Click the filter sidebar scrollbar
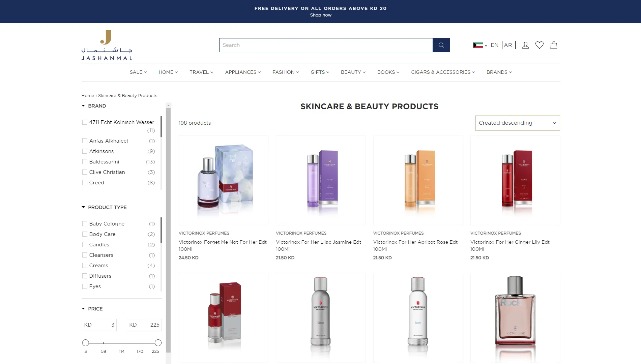 click(x=168, y=230)
